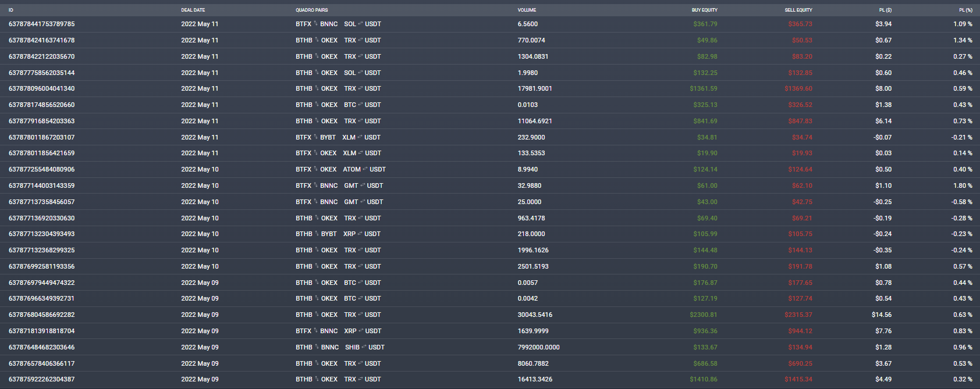980x389 pixels.
Task: Click the pair arrow between ATOM and USDT
Action: tap(365, 169)
